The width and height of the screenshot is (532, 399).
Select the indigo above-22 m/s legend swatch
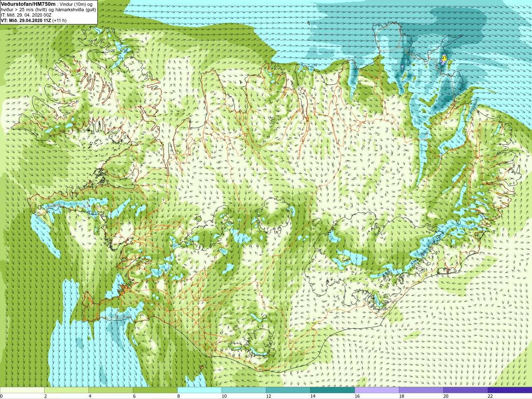[510, 390]
